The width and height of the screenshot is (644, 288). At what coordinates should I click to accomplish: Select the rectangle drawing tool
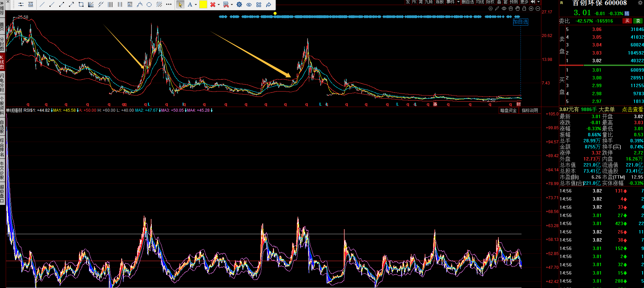tap(81, 5)
